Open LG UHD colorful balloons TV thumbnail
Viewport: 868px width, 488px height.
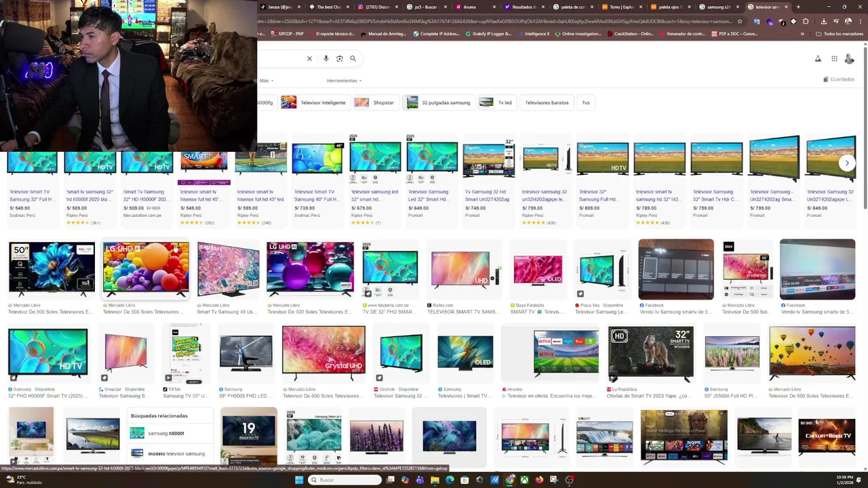tap(146, 269)
